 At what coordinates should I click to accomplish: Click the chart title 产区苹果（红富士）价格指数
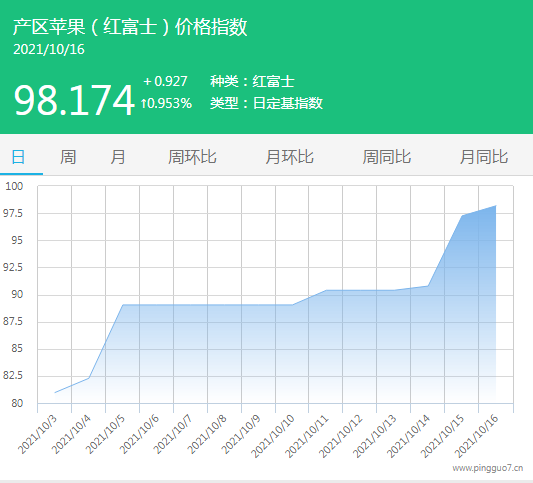click(130, 27)
